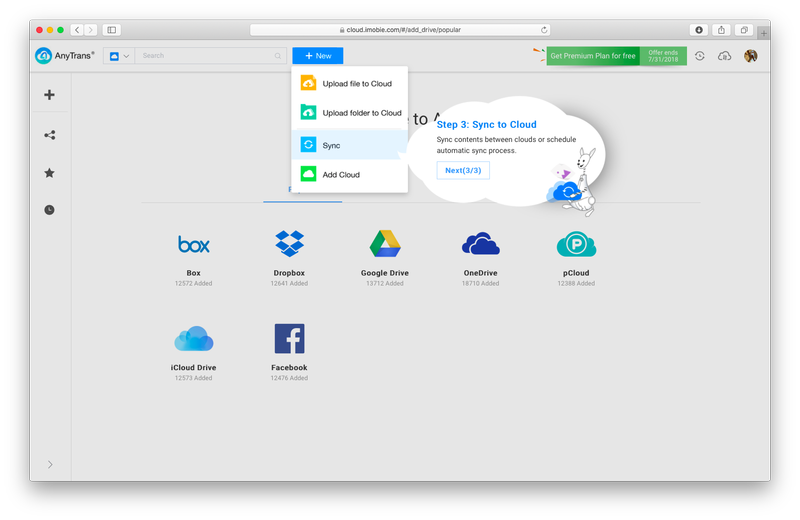Click the OneDrive label text
This screenshot has height=520, width=800.
(481, 273)
